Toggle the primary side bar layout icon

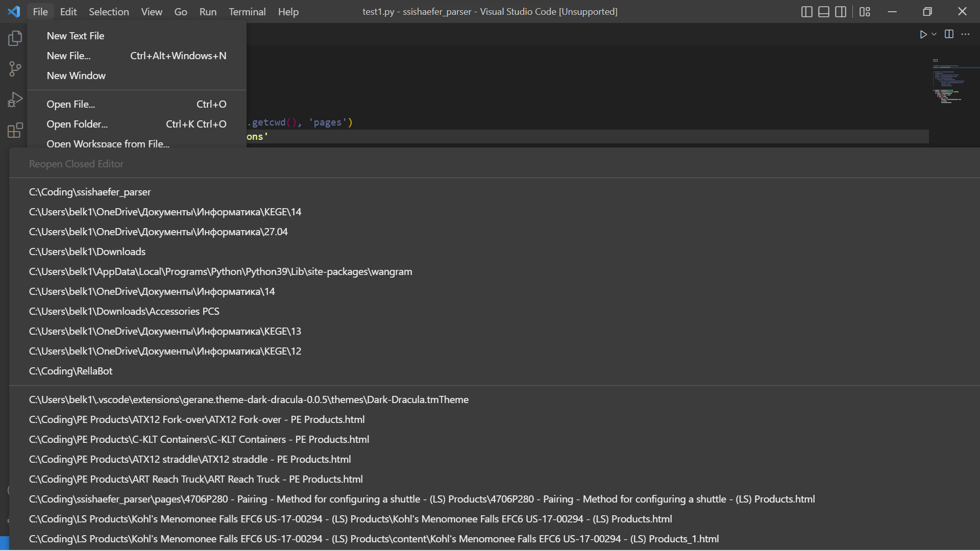807,12
